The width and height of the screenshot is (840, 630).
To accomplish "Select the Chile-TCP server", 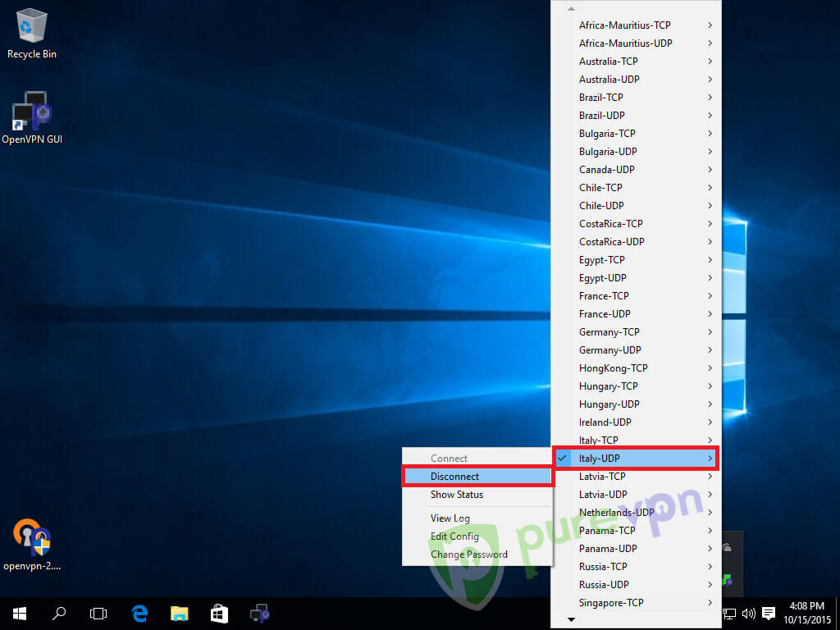I will click(636, 188).
